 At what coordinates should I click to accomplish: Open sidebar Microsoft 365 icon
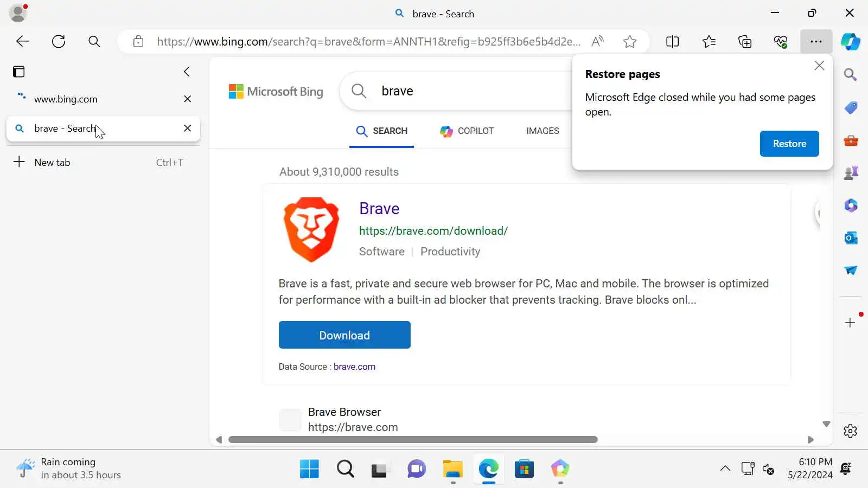click(850, 205)
